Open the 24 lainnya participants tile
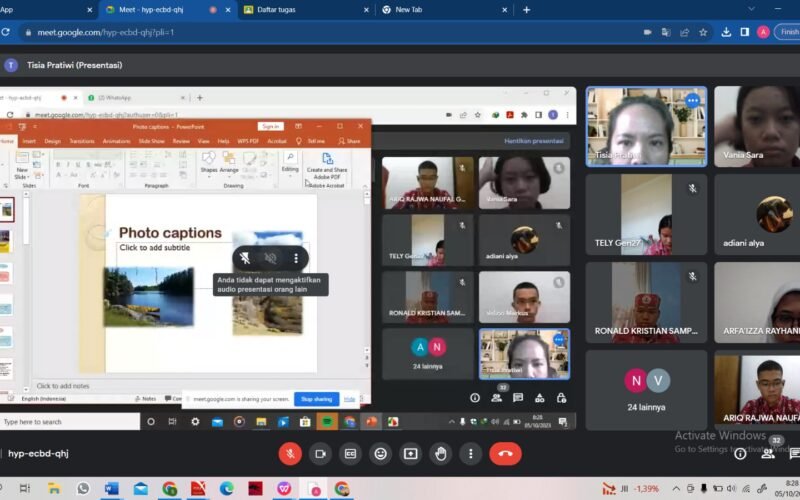 click(645, 388)
